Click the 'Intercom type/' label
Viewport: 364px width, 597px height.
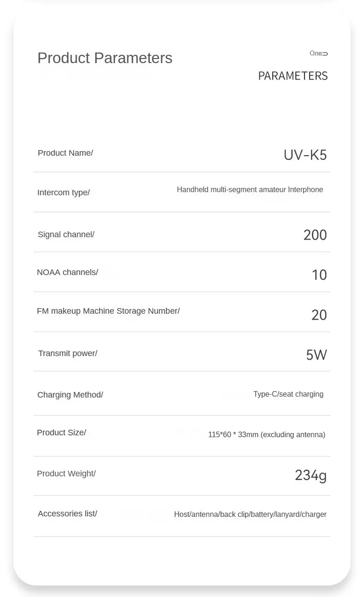coord(64,193)
